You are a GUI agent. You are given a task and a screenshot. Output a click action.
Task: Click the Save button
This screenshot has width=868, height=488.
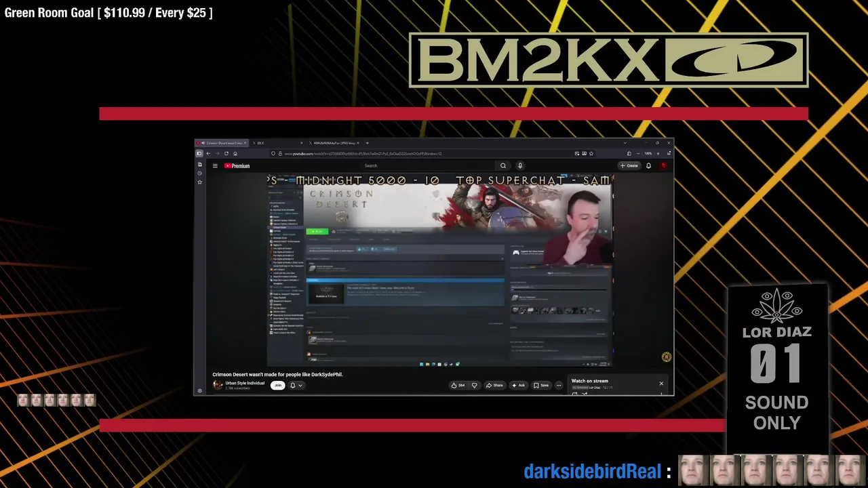[x=541, y=385]
